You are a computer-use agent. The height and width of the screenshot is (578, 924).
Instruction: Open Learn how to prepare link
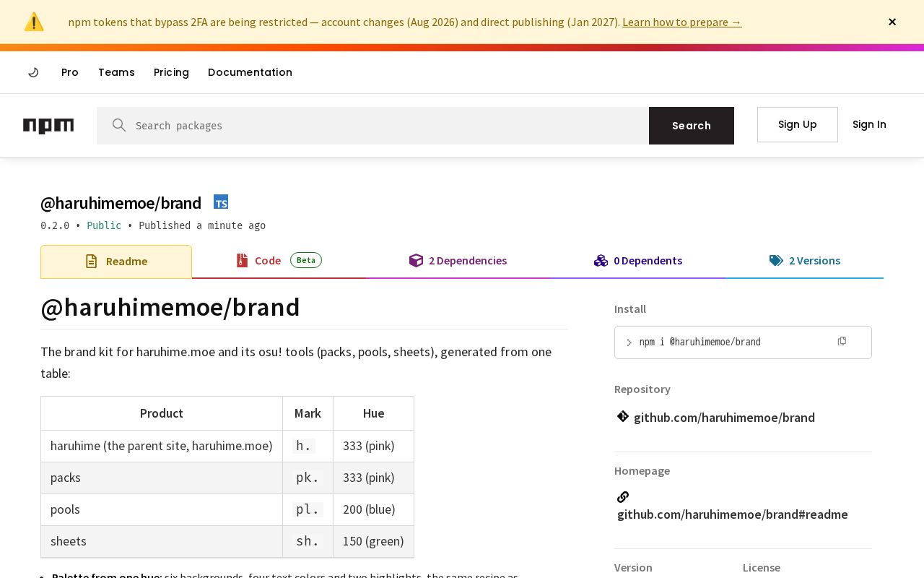tap(681, 22)
